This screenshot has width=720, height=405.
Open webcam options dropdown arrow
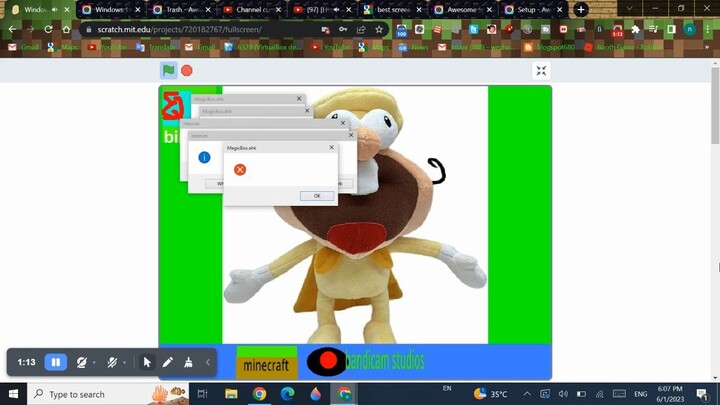click(94, 363)
